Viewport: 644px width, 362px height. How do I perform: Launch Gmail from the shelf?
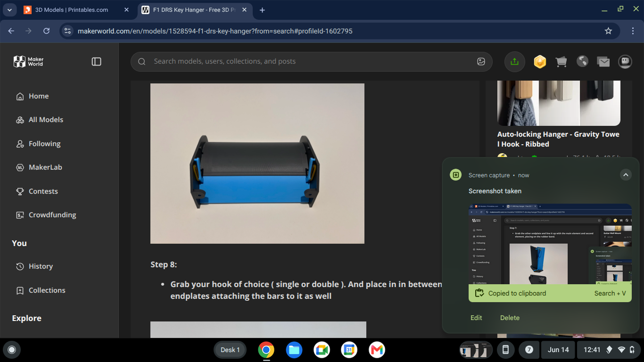click(x=377, y=350)
